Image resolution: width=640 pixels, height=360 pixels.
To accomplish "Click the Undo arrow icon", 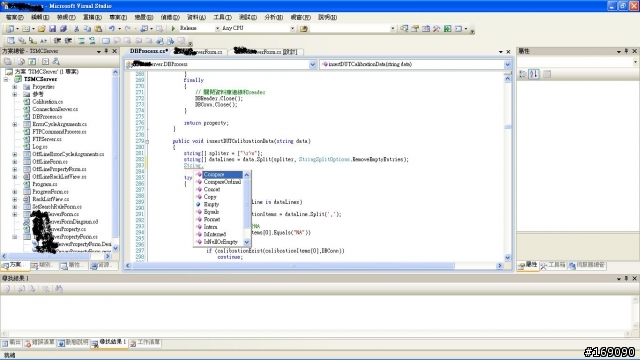I will [x=111, y=29].
